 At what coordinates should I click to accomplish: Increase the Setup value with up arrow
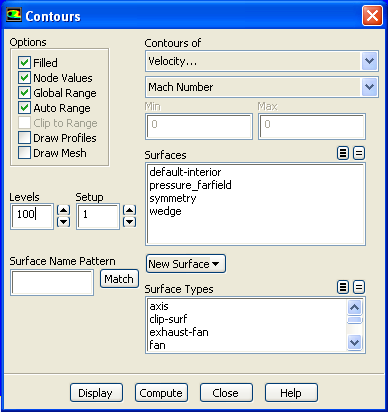(x=129, y=210)
